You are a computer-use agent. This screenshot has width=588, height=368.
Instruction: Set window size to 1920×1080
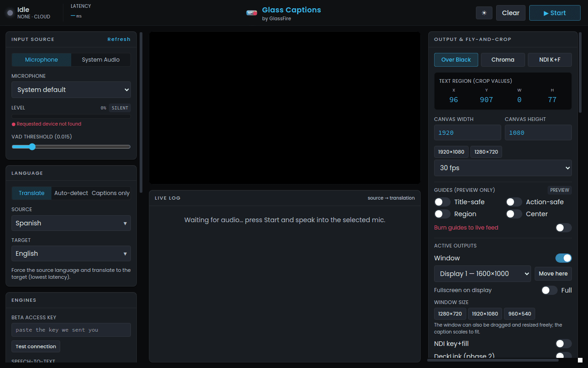click(x=485, y=314)
